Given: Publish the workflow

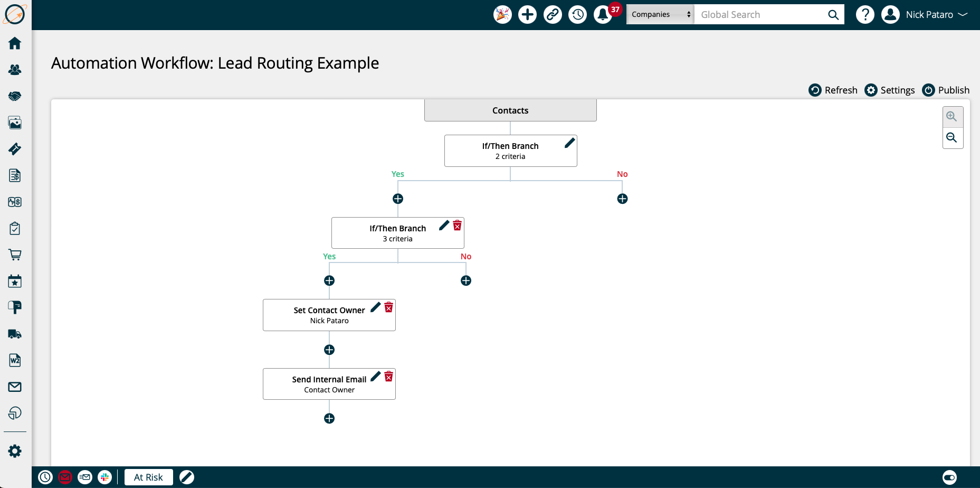Looking at the screenshot, I should pyautogui.click(x=946, y=90).
